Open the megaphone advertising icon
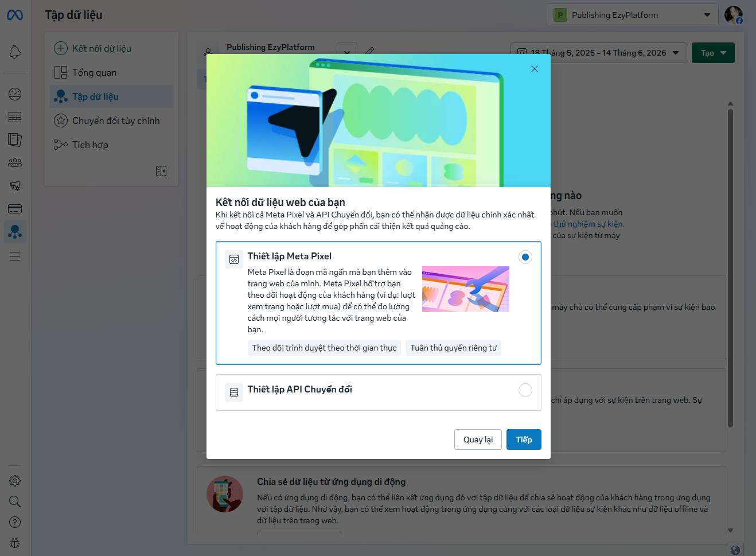Screen dimensions: 756x556 (15, 185)
